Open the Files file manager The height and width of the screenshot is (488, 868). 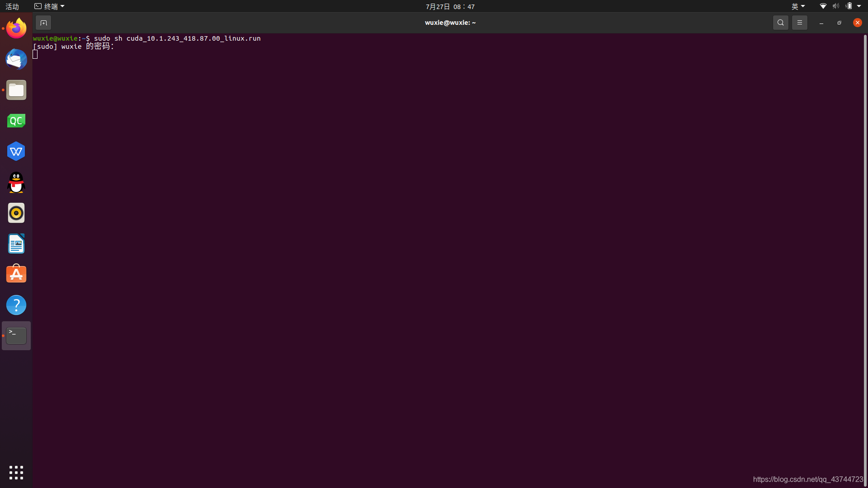pos(16,90)
